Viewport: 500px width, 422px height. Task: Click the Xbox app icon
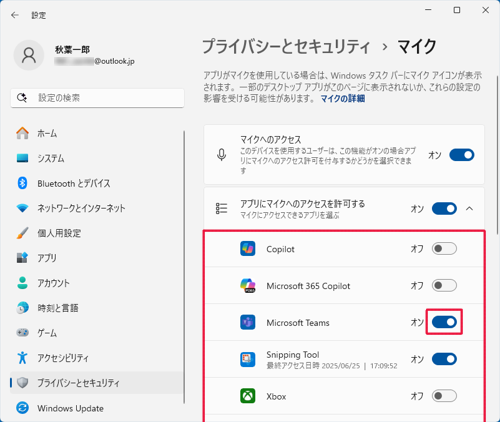tap(248, 396)
